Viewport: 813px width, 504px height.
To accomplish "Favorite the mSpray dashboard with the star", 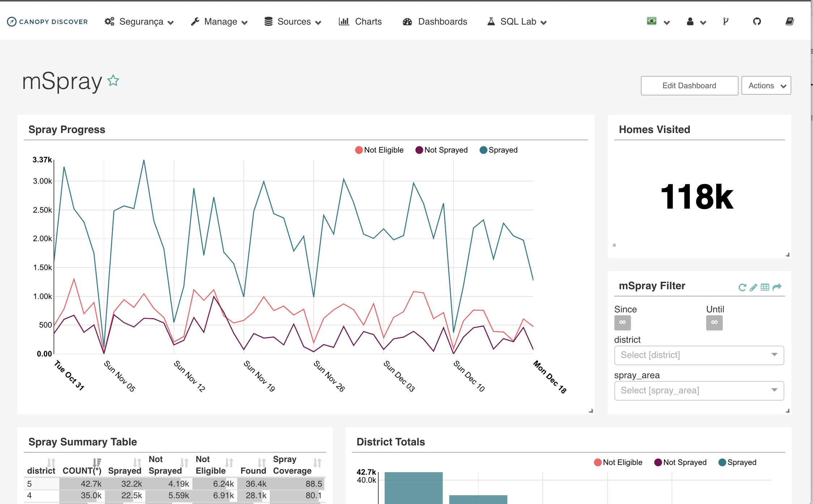I will pyautogui.click(x=113, y=80).
